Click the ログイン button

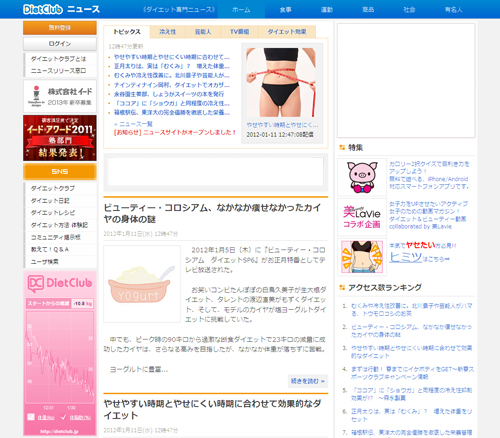(x=60, y=44)
